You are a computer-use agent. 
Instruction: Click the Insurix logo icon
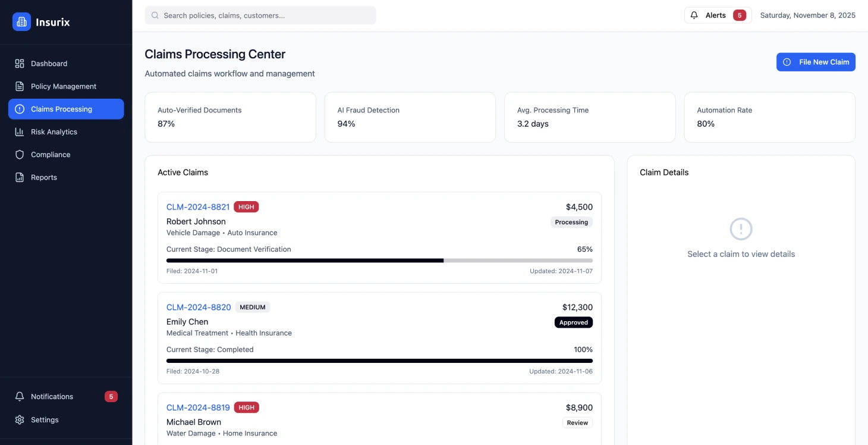pos(21,21)
